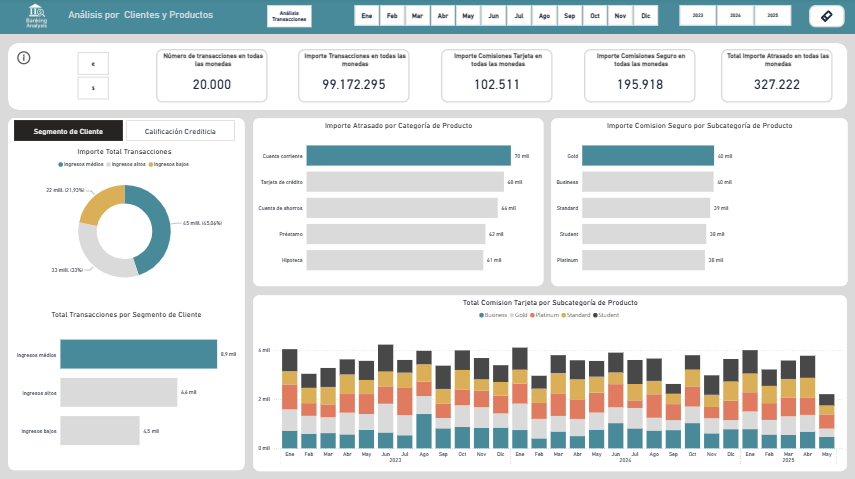
Task: Filter by month Jun
Action: click(x=493, y=16)
